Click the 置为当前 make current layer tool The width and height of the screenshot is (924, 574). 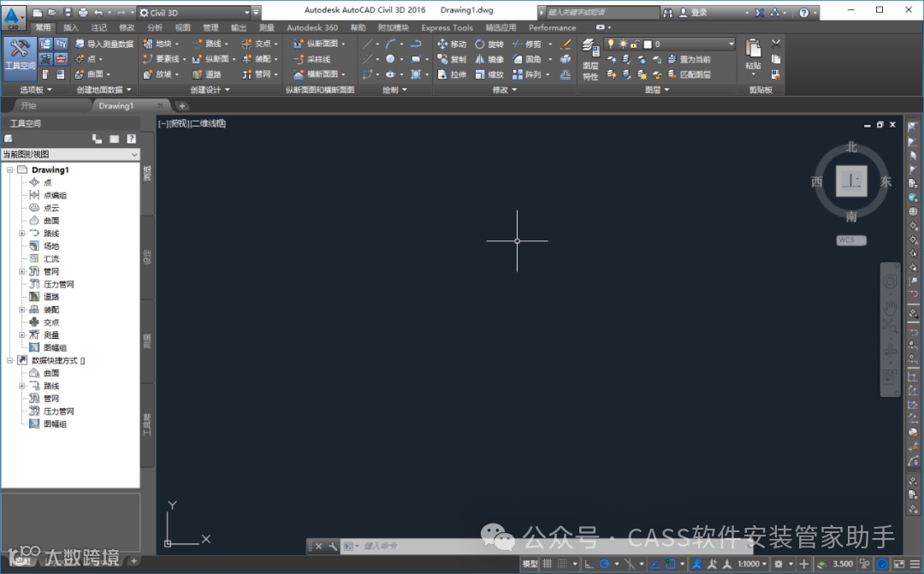click(688, 59)
